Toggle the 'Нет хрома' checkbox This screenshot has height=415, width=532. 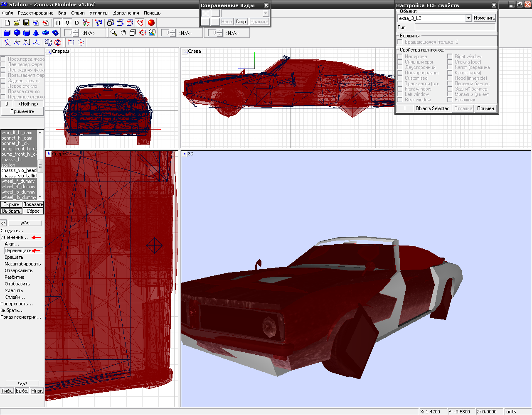[400, 56]
